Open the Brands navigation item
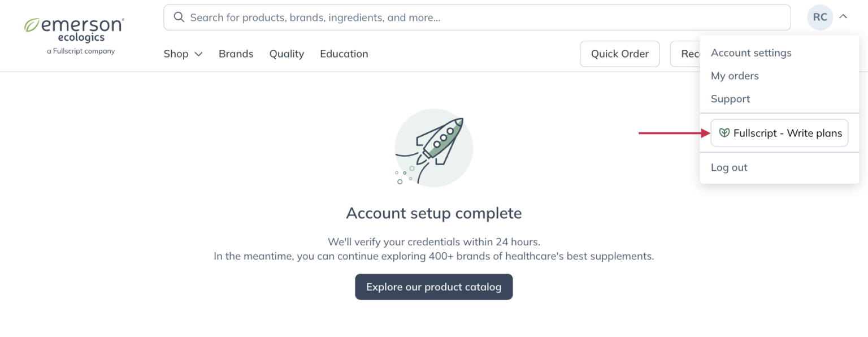This screenshot has height=337, width=868. click(x=236, y=54)
